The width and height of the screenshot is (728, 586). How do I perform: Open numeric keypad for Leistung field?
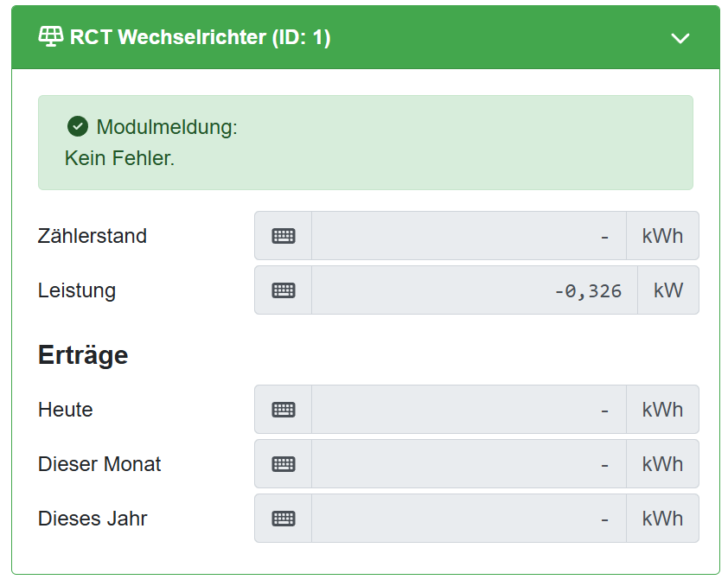tap(283, 290)
